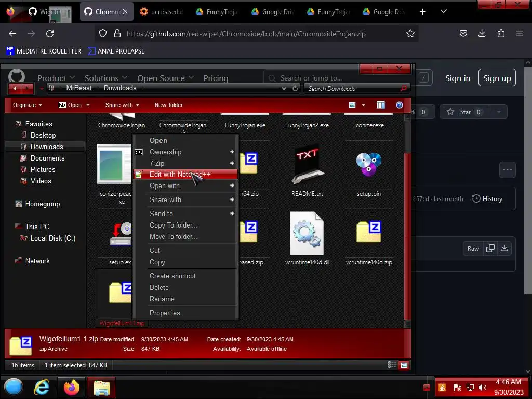Open Firefox downloads panel icon
Viewport: 532px width, 399px height.
(x=482, y=33)
